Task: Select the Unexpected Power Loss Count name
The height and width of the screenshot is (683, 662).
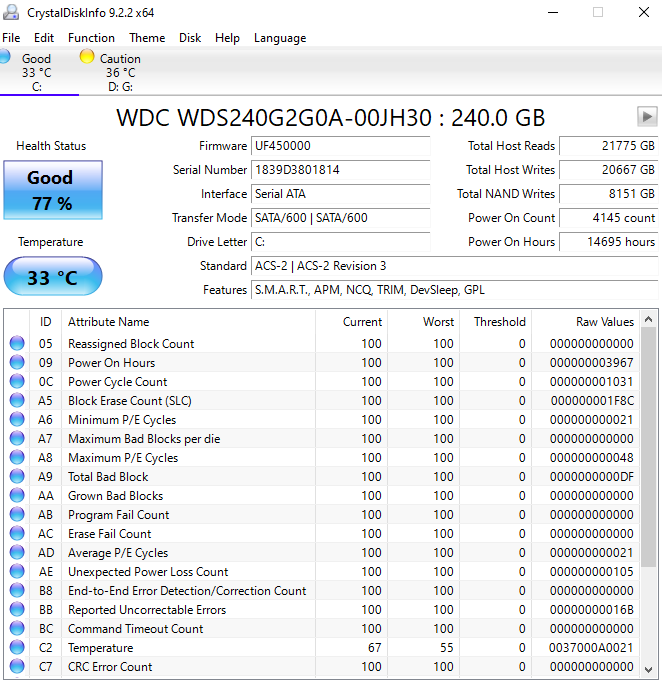Action: pyautogui.click(x=148, y=572)
